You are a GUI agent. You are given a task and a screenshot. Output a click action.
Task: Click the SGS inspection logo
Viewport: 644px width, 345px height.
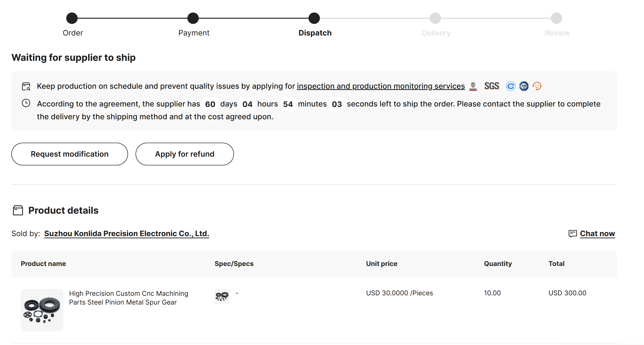coord(491,86)
